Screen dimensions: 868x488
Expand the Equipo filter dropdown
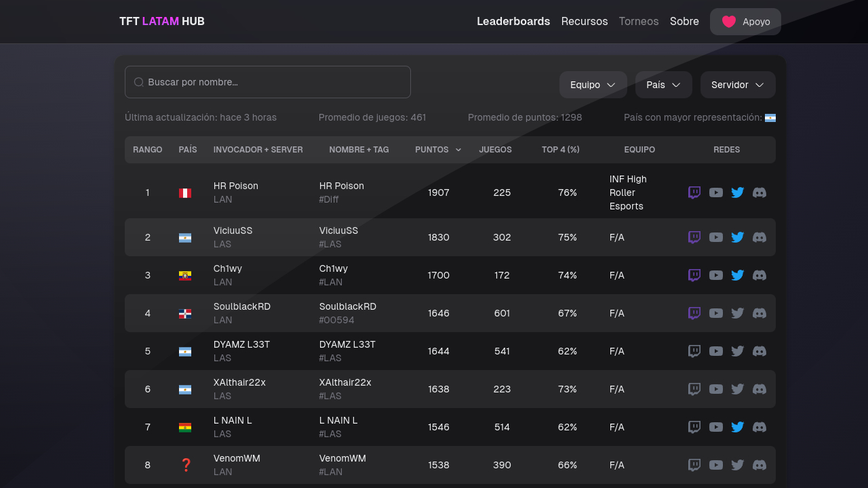pyautogui.click(x=593, y=85)
